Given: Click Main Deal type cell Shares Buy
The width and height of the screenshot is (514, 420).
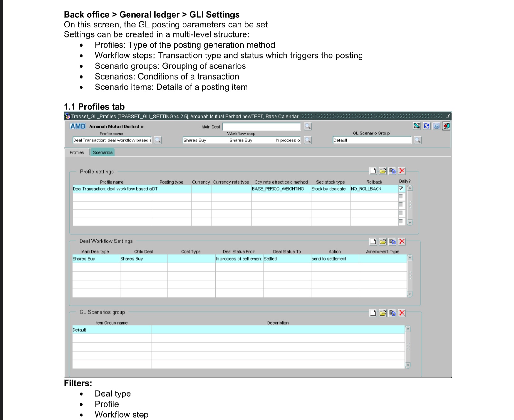Looking at the screenshot, I should coord(96,259).
